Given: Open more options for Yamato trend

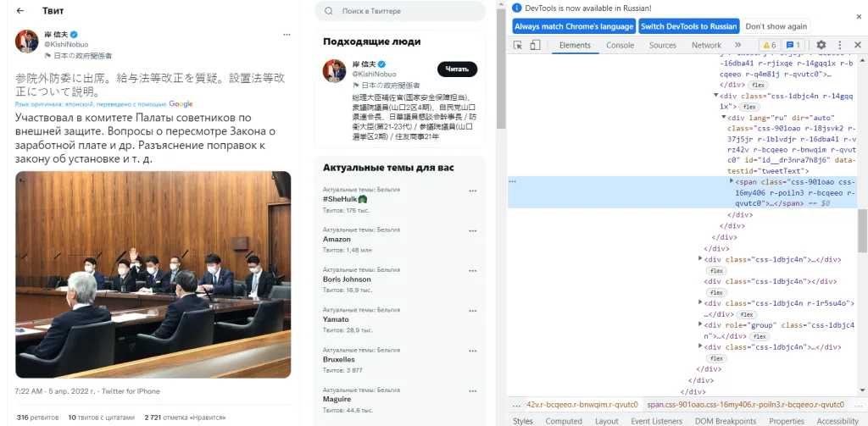Looking at the screenshot, I should point(473,311).
